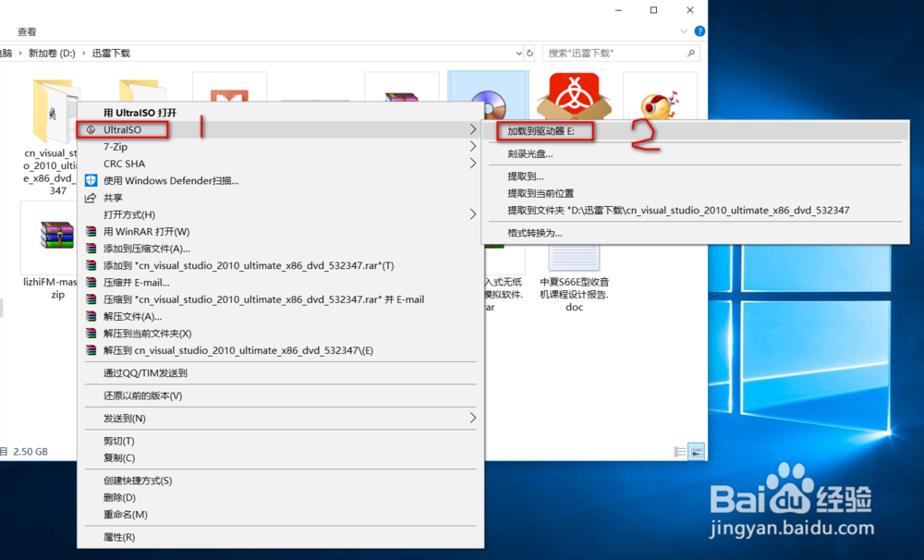924x560 pixels.
Task: Click the UltraISO disc icon in context menu
Action: [x=91, y=129]
